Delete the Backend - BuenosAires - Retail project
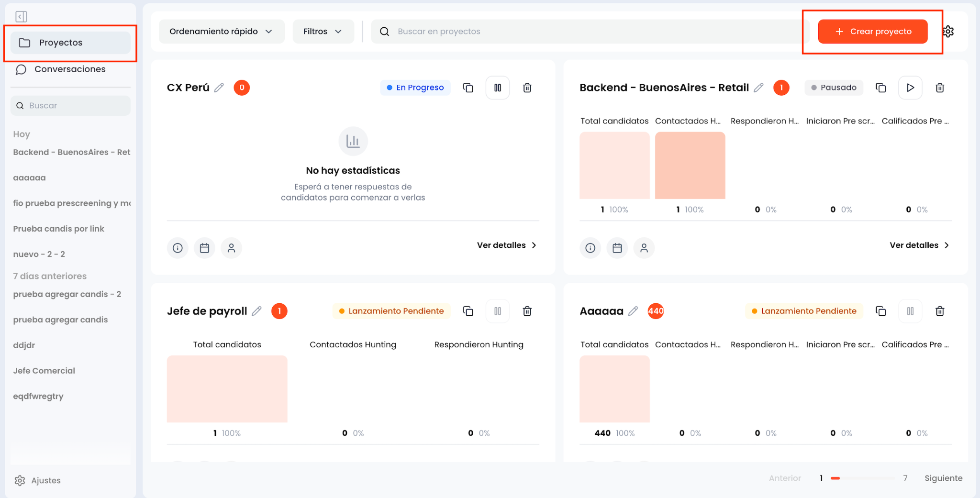This screenshot has height=498, width=980. 940,88
